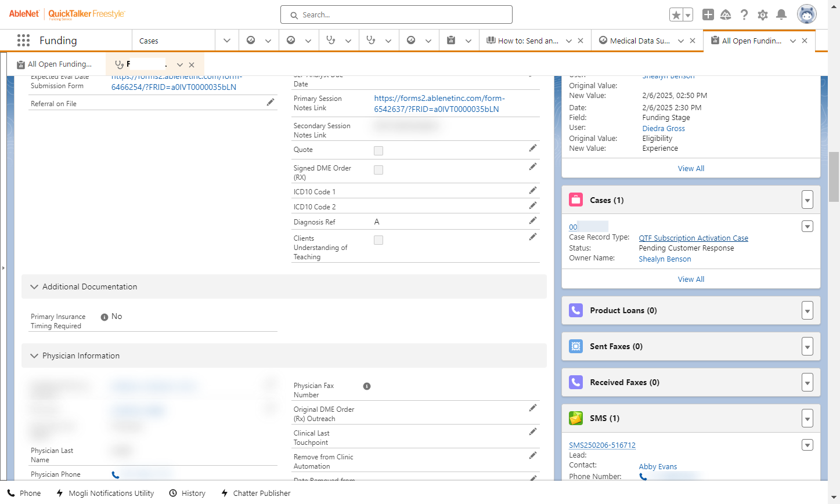This screenshot has height=504, width=840.
Task: Open the Notifications bell
Action: coord(781,14)
